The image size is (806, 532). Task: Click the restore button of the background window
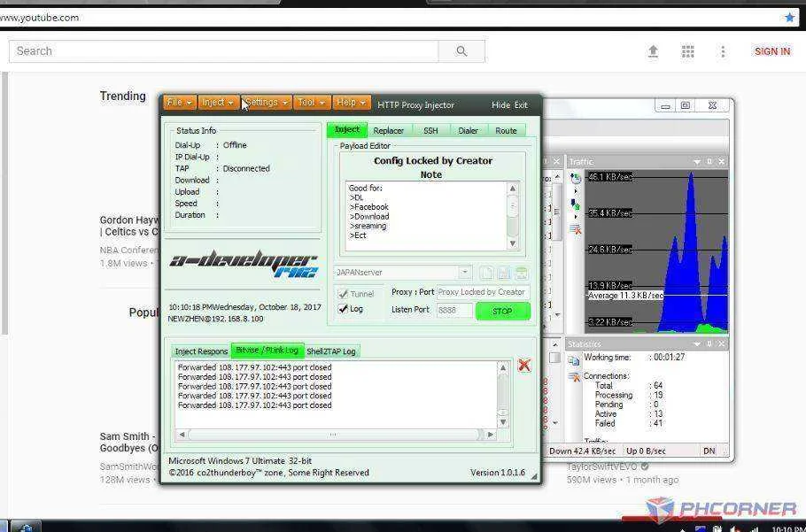coord(686,105)
